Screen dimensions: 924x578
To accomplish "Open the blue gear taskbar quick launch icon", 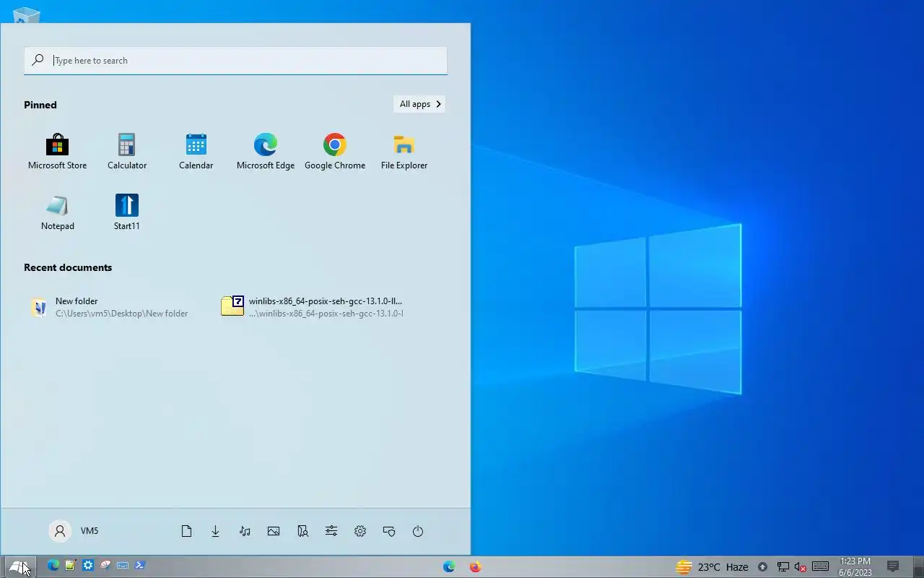I will click(88, 566).
